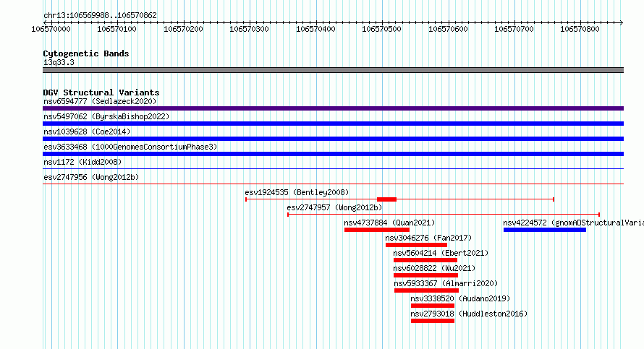Select the red bar under nsv3046276
The image size is (644, 349).
(416, 245)
